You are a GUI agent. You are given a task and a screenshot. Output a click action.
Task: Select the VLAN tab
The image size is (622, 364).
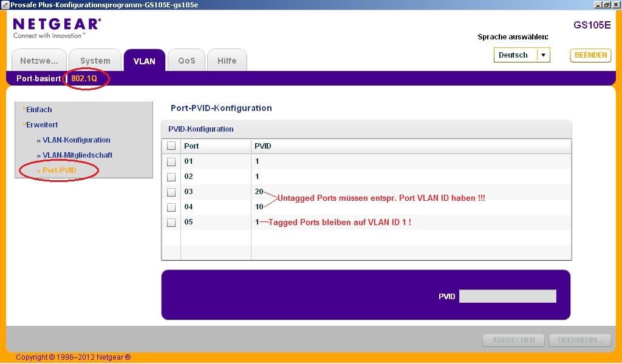point(145,60)
